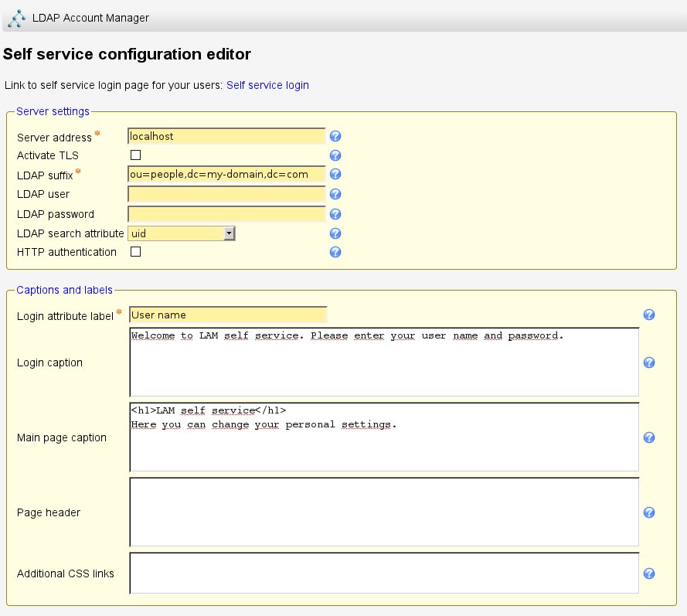Open help for LDAP search attribute

point(335,233)
